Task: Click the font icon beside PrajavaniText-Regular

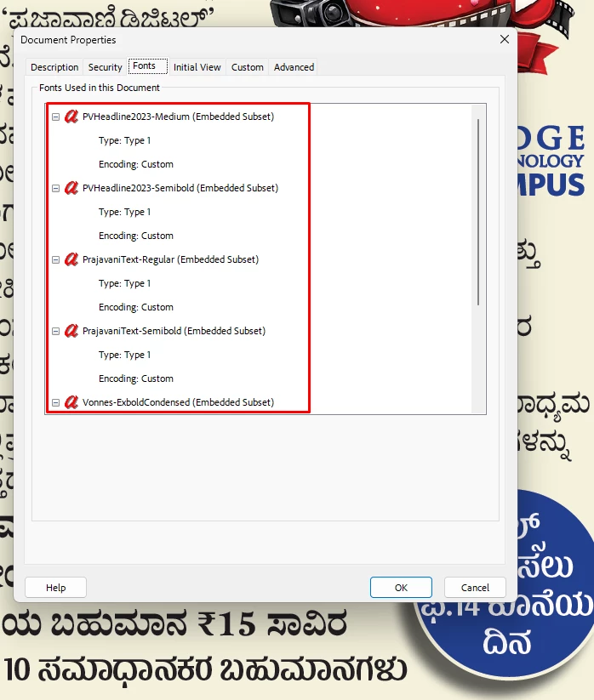Action: pos(71,259)
